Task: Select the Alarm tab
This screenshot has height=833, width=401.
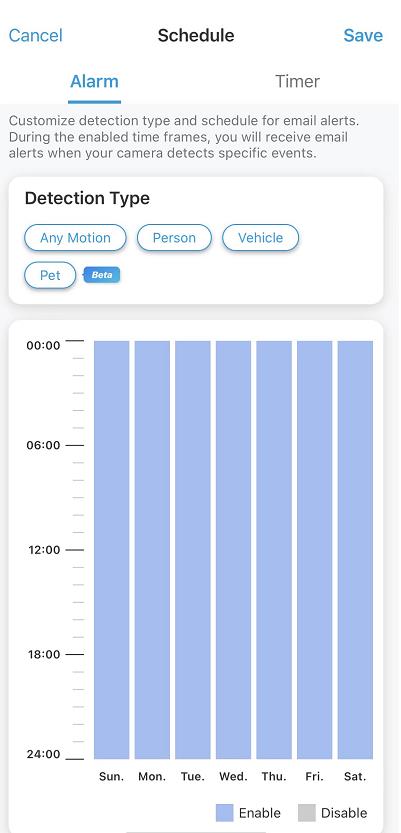Action: point(95,81)
